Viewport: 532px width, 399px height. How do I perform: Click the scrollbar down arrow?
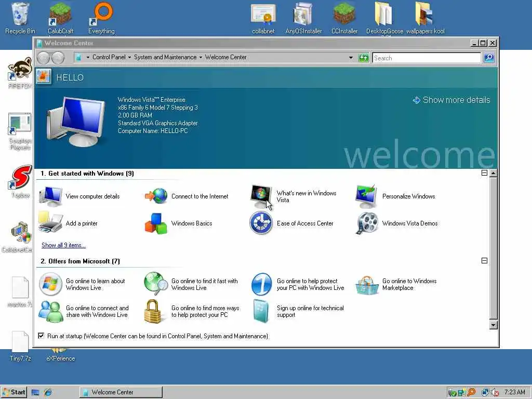point(494,325)
